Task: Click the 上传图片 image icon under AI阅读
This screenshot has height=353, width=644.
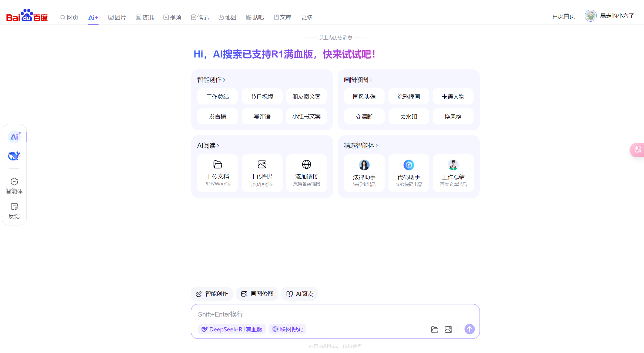Action: (262, 164)
